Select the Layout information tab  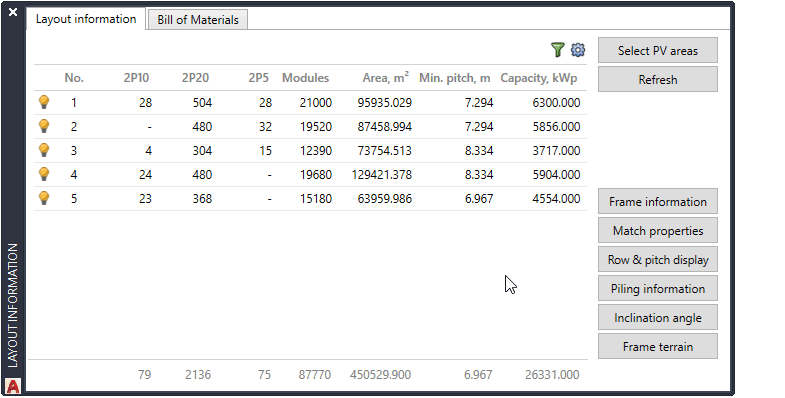(86, 19)
